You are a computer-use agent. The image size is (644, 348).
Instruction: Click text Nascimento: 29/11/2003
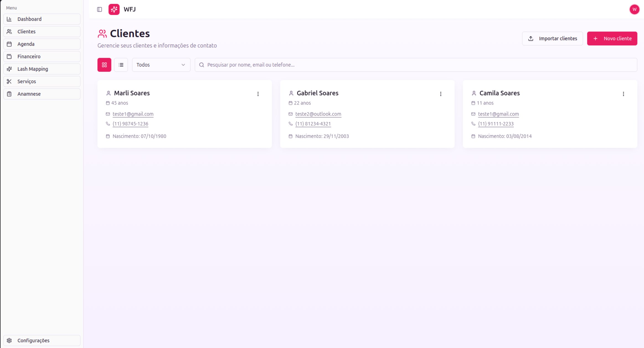coord(322,136)
